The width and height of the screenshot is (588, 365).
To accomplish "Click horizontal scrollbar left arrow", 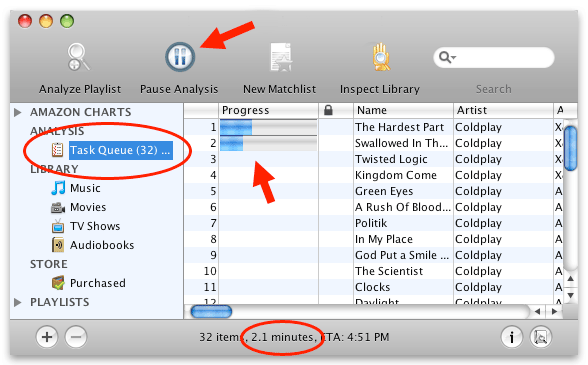I will coord(537,311).
